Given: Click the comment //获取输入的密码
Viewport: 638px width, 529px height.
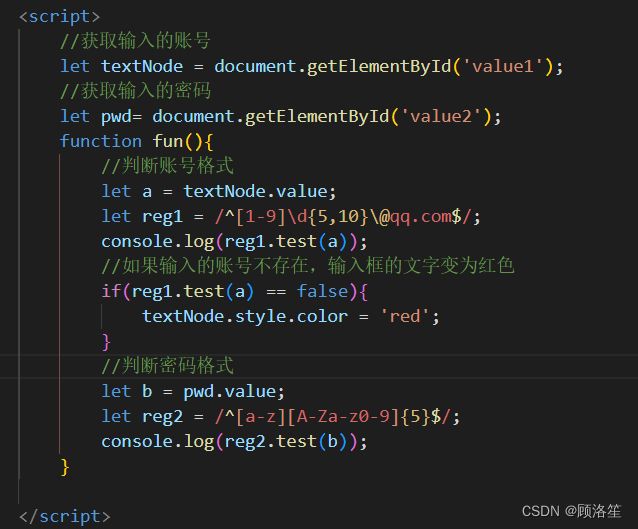Looking at the screenshot, I should 135,91.
